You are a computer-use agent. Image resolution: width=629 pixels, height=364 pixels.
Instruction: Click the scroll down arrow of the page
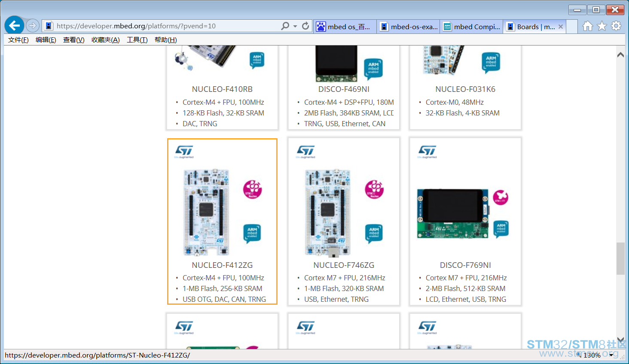pos(620,340)
